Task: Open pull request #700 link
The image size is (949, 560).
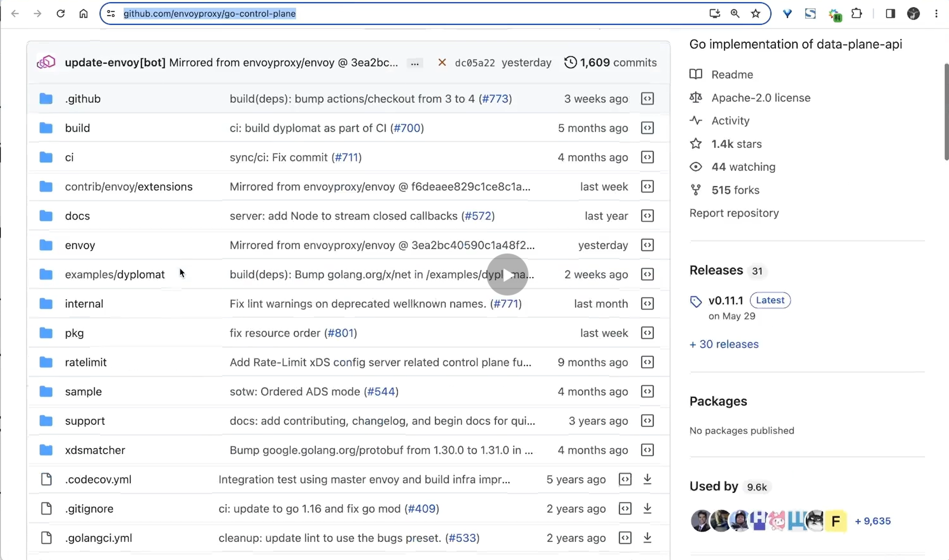Action: [x=407, y=128]
